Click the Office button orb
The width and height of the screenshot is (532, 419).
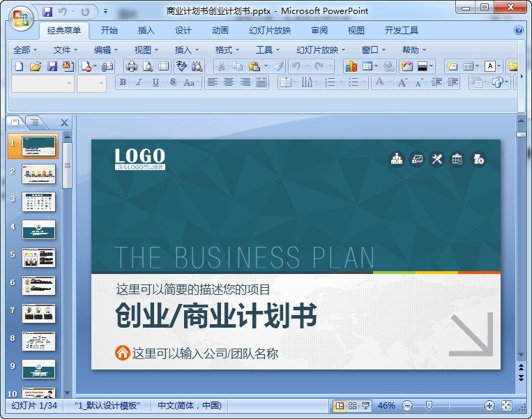(21, 18)
